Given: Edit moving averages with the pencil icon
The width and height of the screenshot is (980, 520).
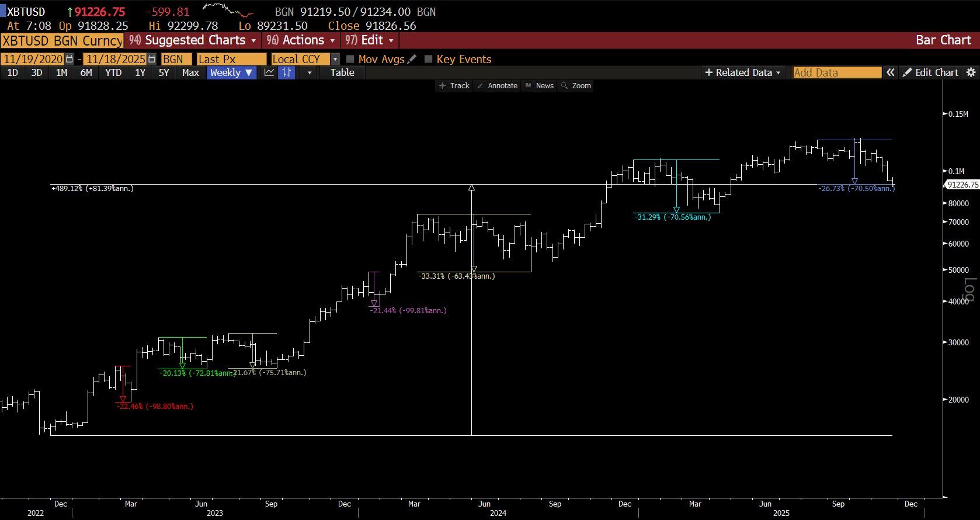Looking at the screenshot, I should 412,59.
